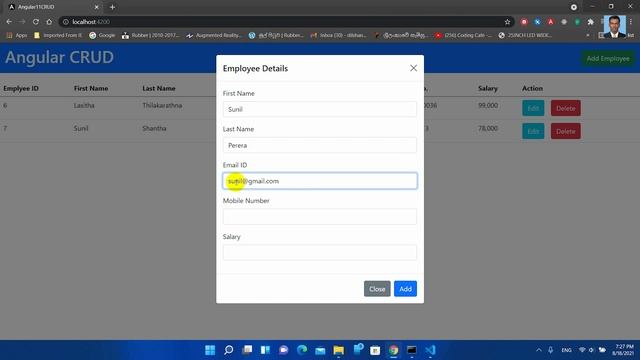Image resolution: width=640 pixels, height=360 pixels.
Task: Open Widgets from taskbar
Action: click(265, 350)
